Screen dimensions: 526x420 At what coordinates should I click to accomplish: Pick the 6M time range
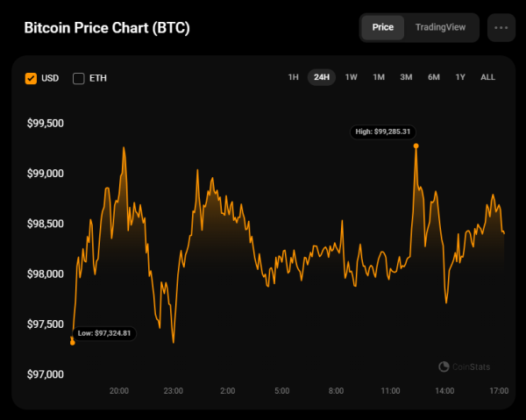coord(433,77)
